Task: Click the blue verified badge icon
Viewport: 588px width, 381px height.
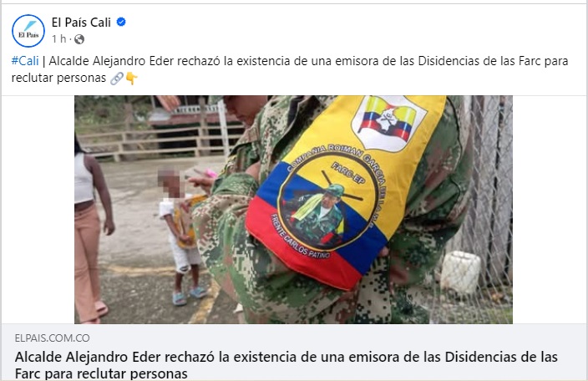Action: coord(121,22)
